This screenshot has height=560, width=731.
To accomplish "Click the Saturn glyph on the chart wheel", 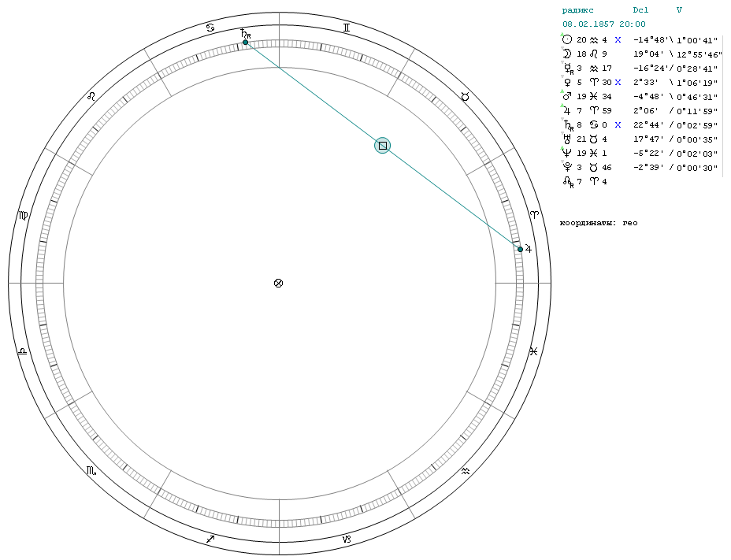I will point(245,34).
